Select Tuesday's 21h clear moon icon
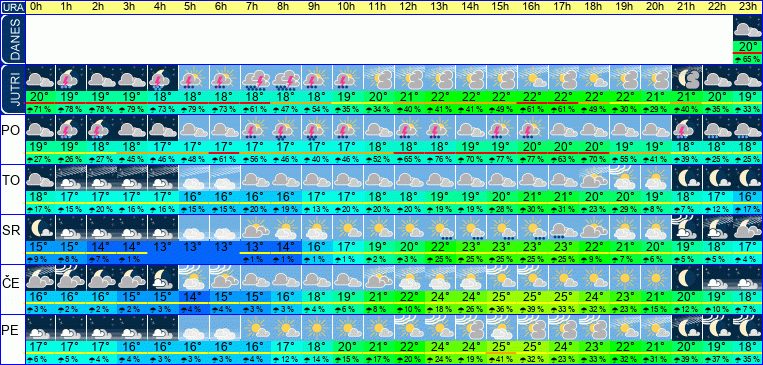The image size is (763, 365). (x=686, y=178)
